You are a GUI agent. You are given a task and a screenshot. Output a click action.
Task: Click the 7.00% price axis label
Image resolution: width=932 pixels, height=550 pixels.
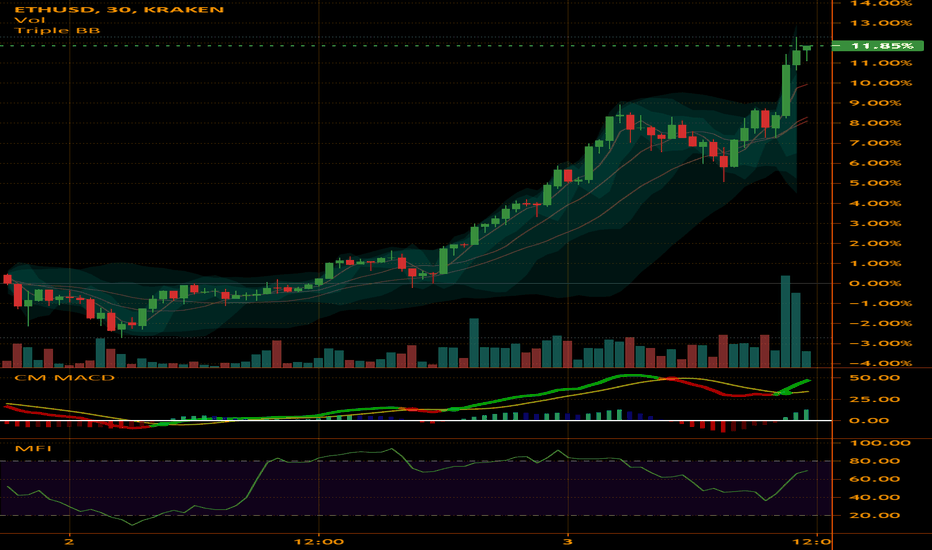pos(875,143)
